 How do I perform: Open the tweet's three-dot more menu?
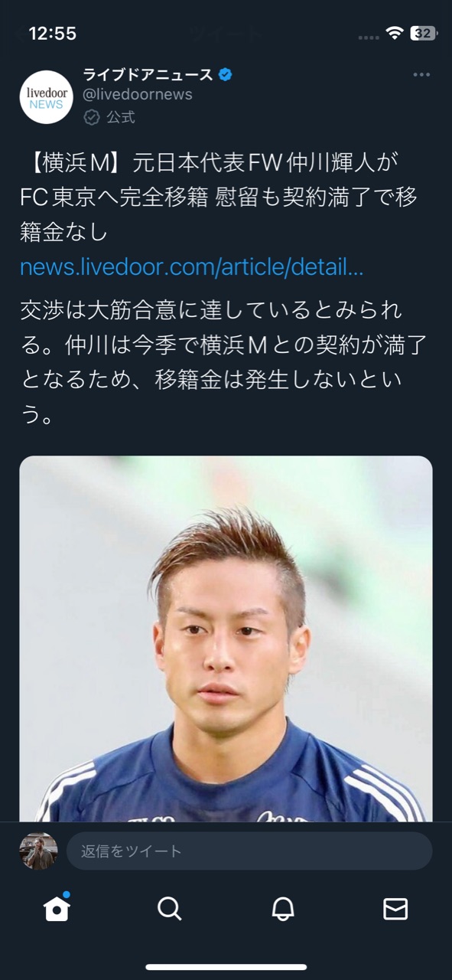(421, 75)
